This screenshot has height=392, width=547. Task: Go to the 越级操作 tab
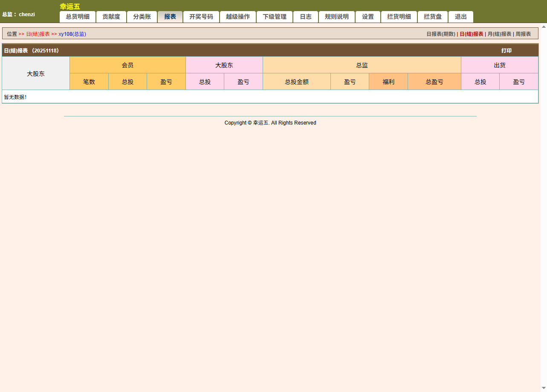(x=238, y=17)
